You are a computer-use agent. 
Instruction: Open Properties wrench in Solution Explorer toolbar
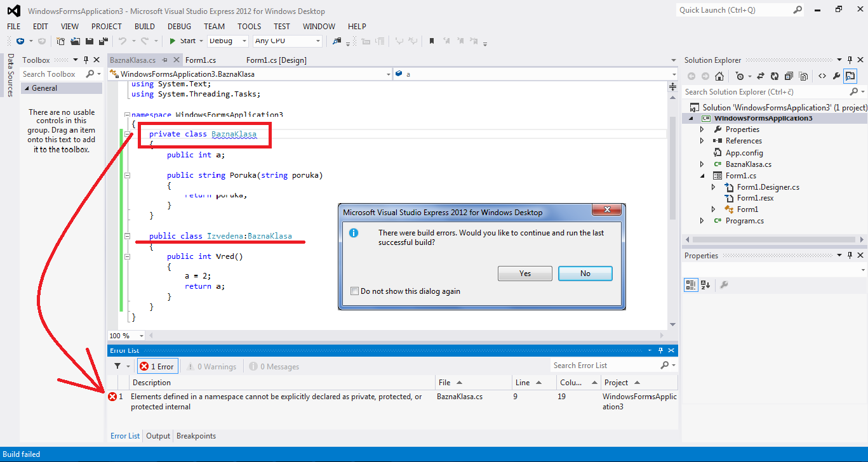point(836,76)
